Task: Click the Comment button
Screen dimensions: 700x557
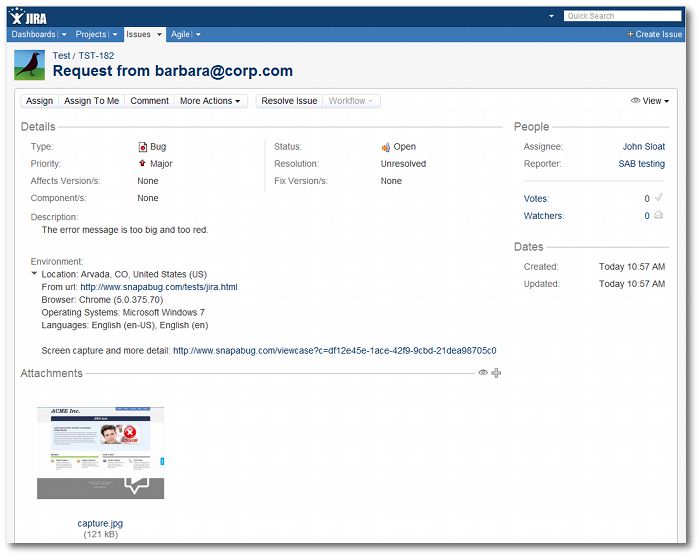Action: pos(150,101)
